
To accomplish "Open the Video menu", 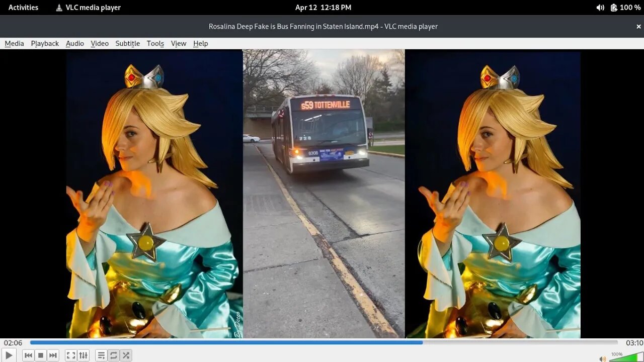I will click(x=100, y=43).
